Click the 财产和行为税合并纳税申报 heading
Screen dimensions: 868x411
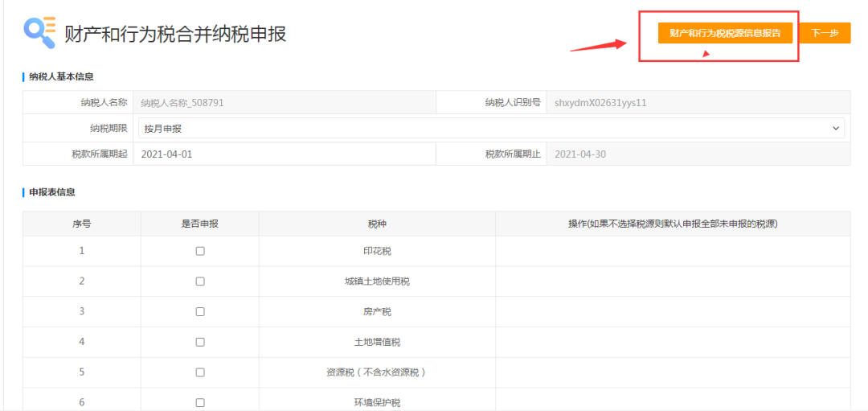tap(175, 34)
